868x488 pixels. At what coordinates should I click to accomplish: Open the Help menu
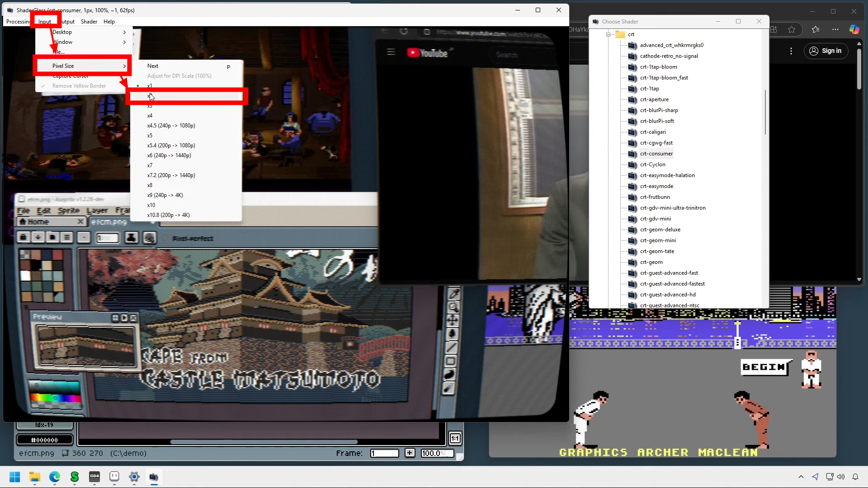point(109,22)
